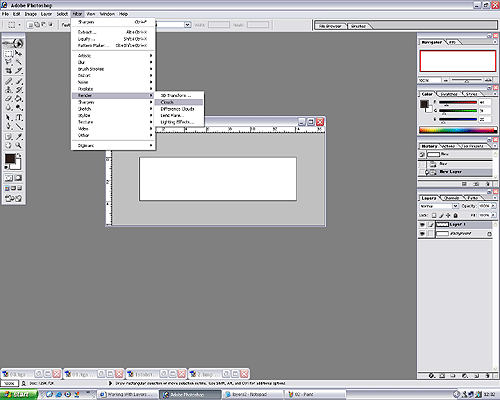The height and width of the screenshot is (400, 500).
Task: Choose the Eraser tool
Action: click(x=9, y=99)
